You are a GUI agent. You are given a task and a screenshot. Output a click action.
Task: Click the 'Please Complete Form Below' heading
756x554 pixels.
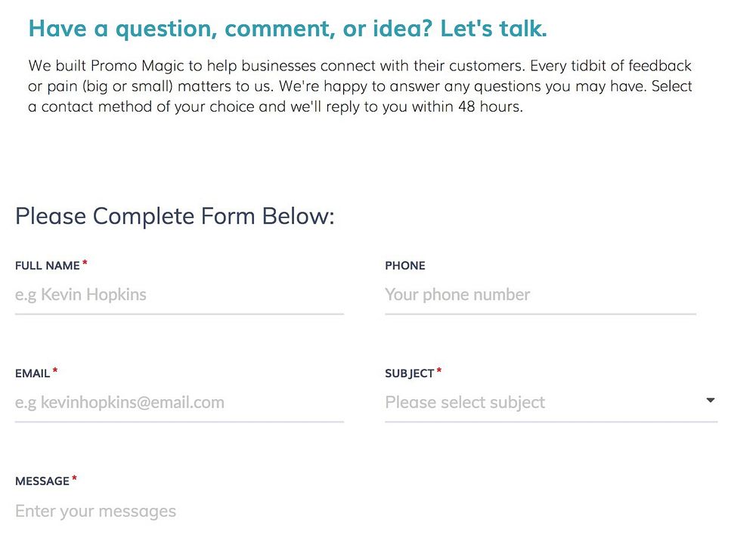pyautogui.click(x=175, y=216)
